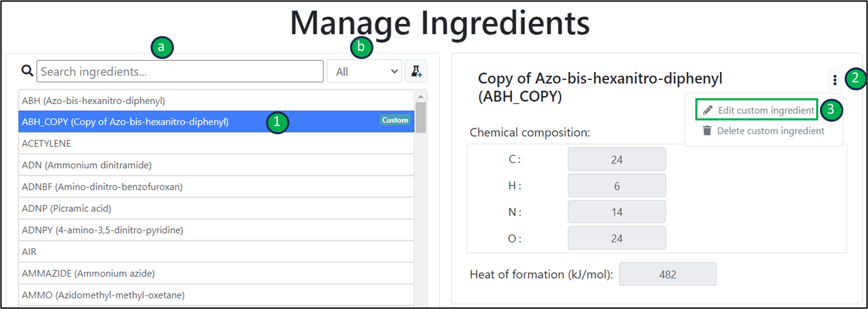Click the nitrogen N count field
The width and height of the screenshot is (868, 309).
616,212
